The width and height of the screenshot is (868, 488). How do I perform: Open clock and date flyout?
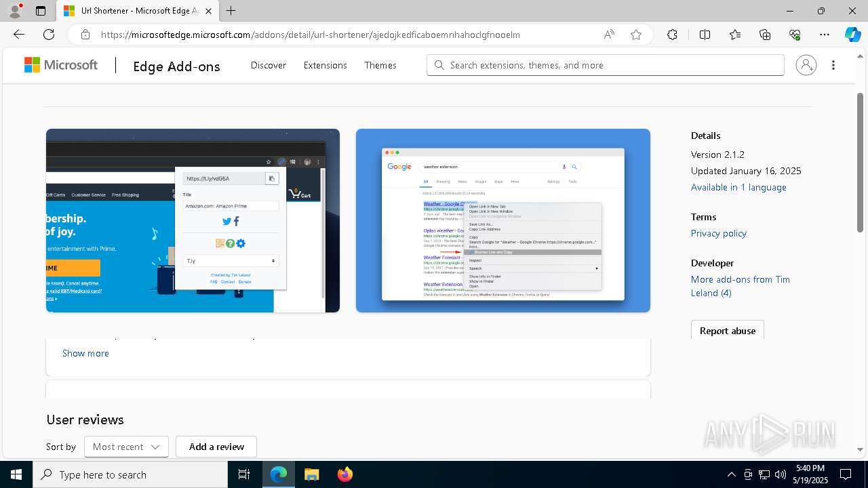(810, 474)
